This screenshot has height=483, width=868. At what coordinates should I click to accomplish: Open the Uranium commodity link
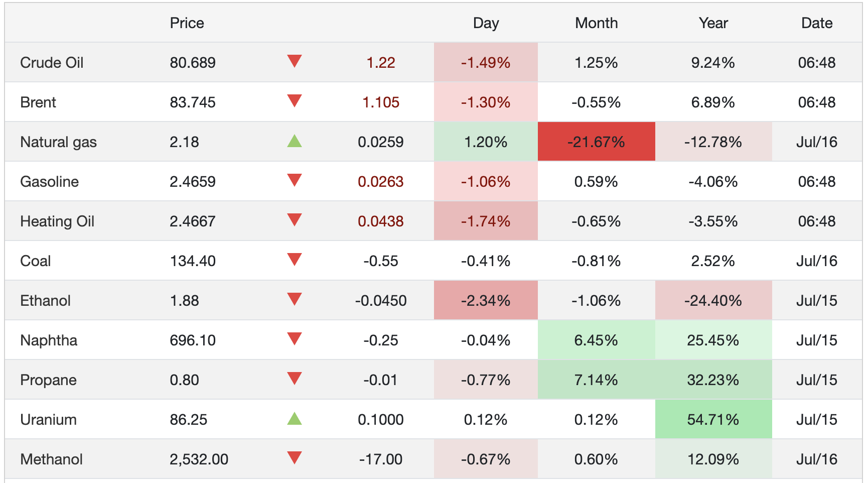coord(48,420)
